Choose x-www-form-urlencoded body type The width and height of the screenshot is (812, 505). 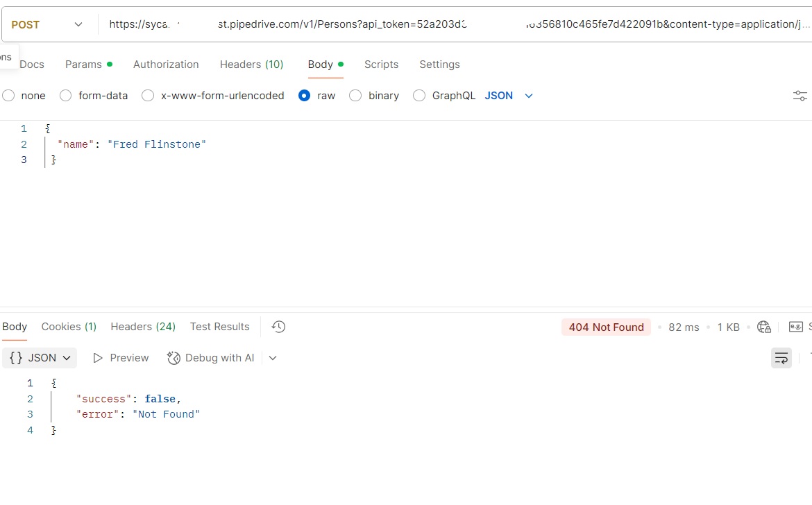click(148, 96)
